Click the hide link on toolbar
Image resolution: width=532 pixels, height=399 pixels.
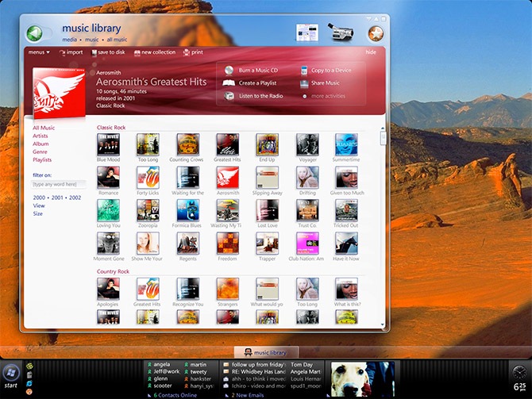370,52
